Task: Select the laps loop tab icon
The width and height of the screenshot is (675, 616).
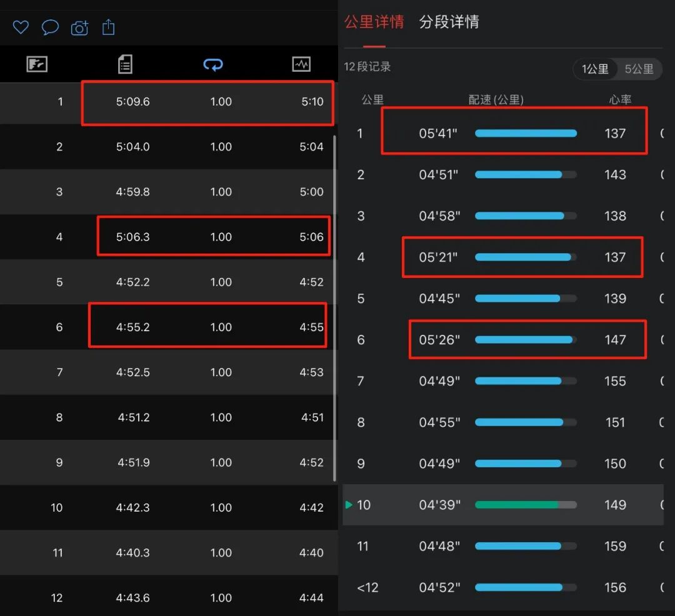Action: click(213, 64)
